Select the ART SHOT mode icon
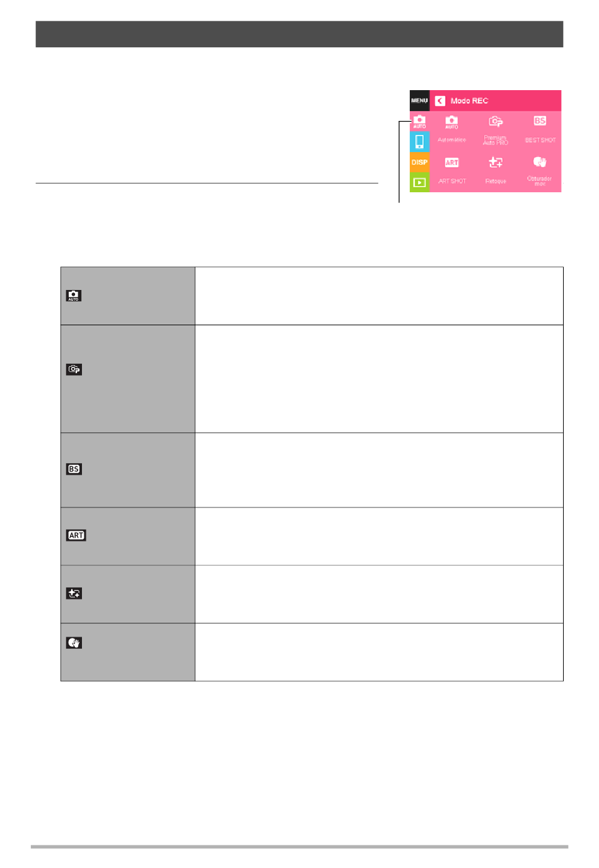This screenshot has height=868, width=599. tap(452, 162)
